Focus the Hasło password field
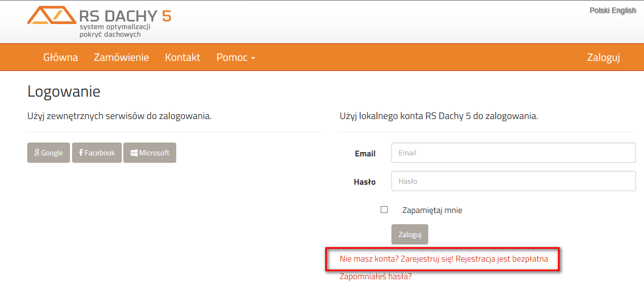The width and height of the screenshot is (644, 292). [513, 181]
